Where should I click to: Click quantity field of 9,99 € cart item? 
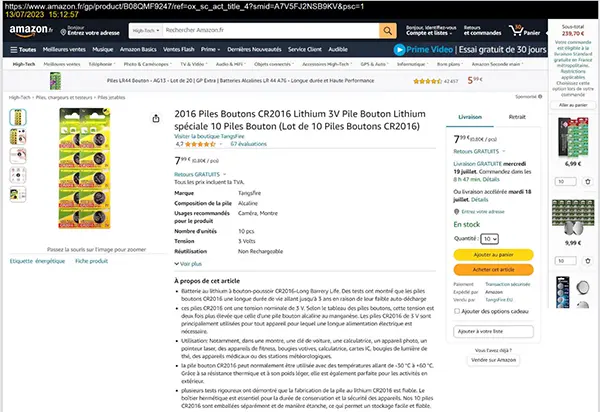(565, 261)
